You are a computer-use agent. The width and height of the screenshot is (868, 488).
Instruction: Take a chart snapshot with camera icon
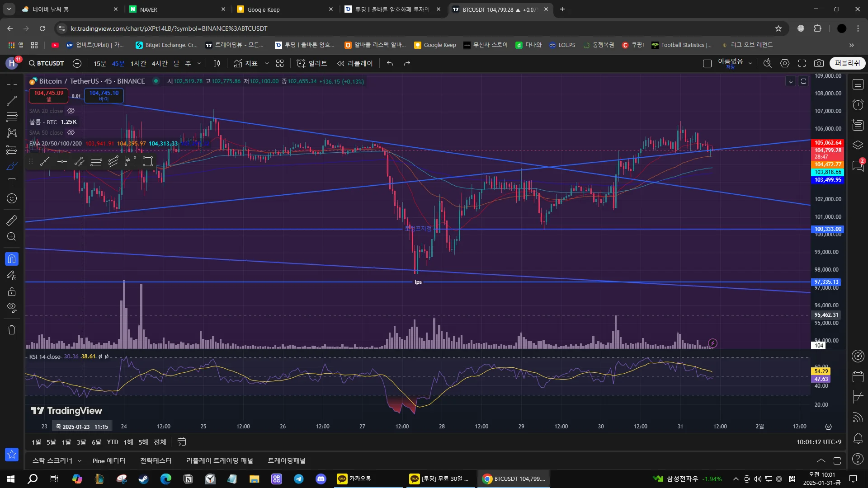[x=819, y=63]
